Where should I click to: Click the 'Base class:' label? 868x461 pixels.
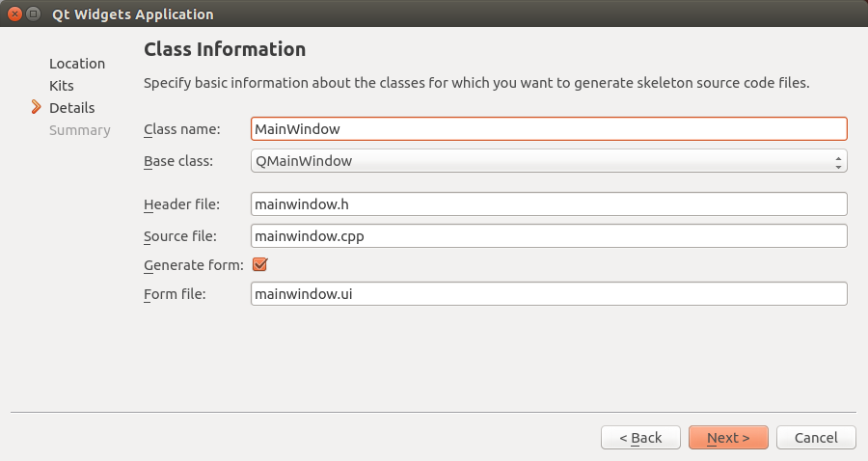click(178, 161)
